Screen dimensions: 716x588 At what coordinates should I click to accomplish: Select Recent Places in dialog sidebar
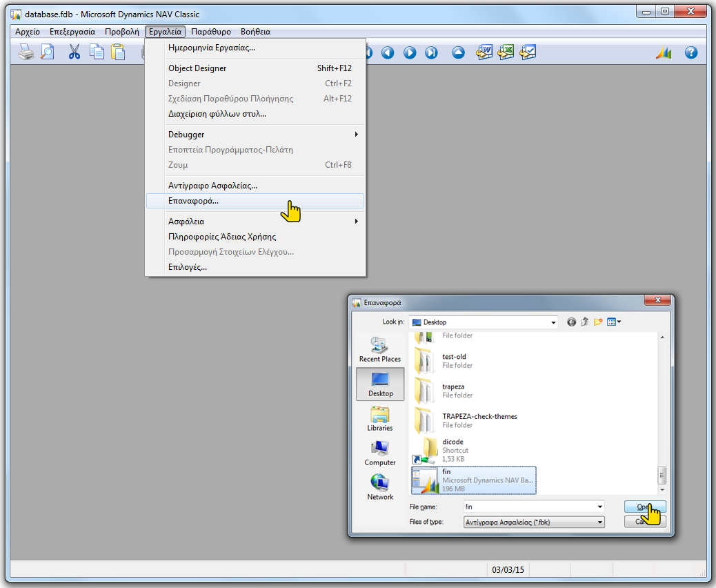380,349
